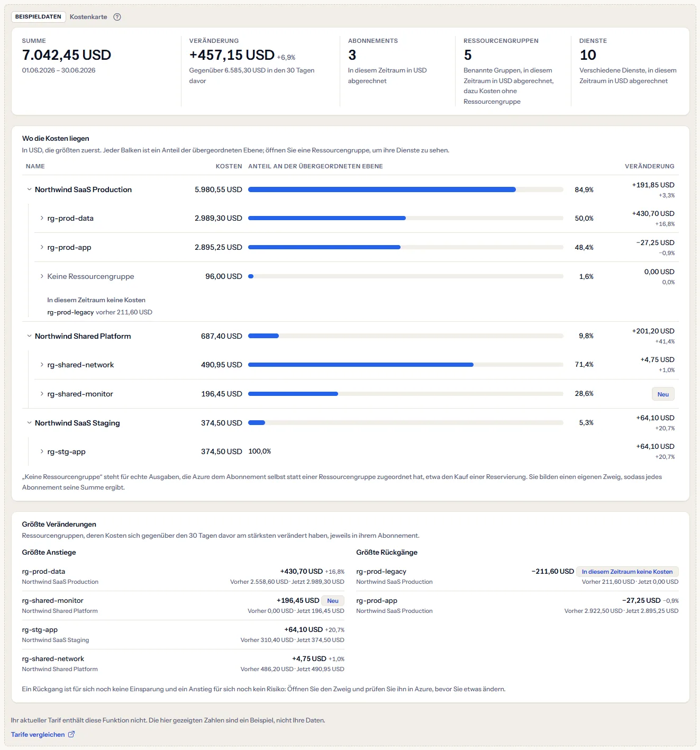
Task: Select the cost value 5.980,55 USD
Action: tap(219, 189)
